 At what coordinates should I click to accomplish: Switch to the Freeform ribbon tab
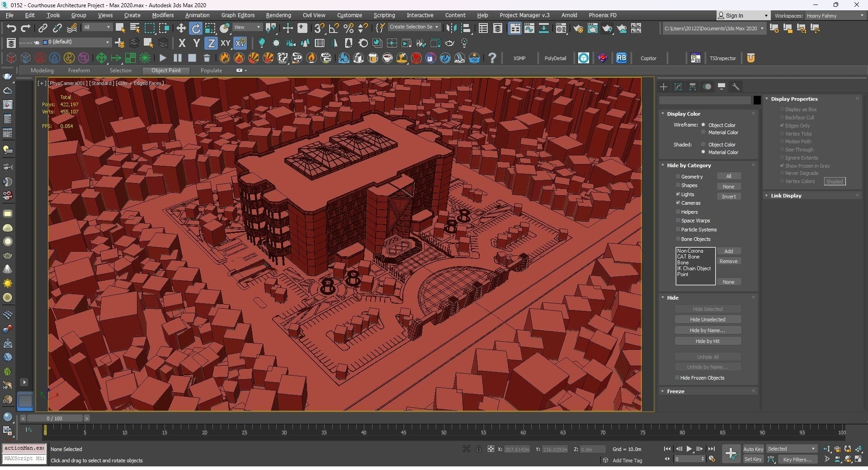pos(79,70)
